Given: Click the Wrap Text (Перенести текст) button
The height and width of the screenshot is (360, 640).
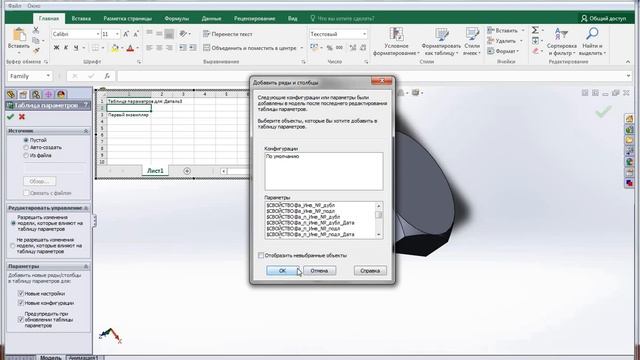Looking at the screenshot, I should click(x=228, y=34).
